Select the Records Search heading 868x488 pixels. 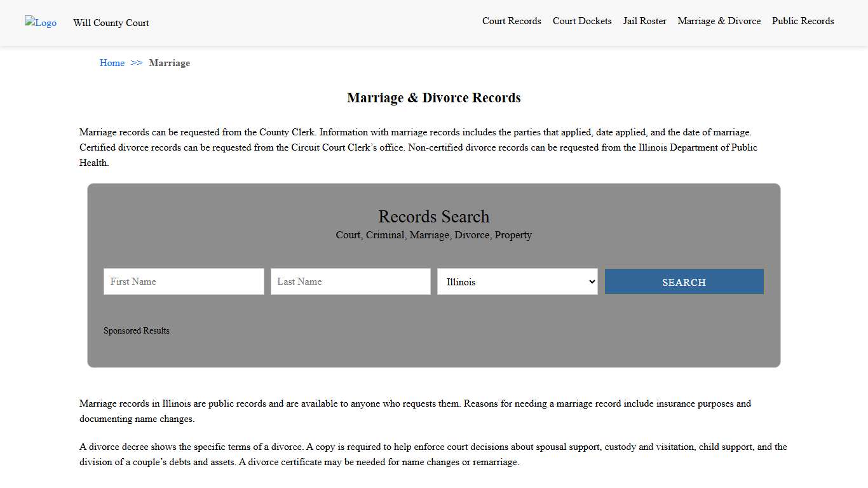pyautogui.click(x=433, y=217)
